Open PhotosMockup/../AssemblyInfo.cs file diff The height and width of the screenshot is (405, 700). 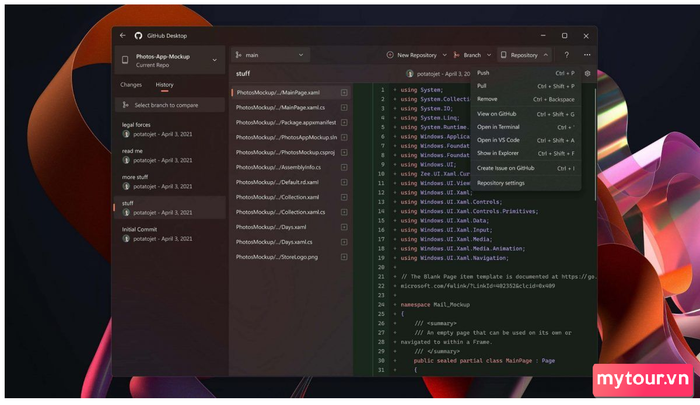(x=291, y=167)
